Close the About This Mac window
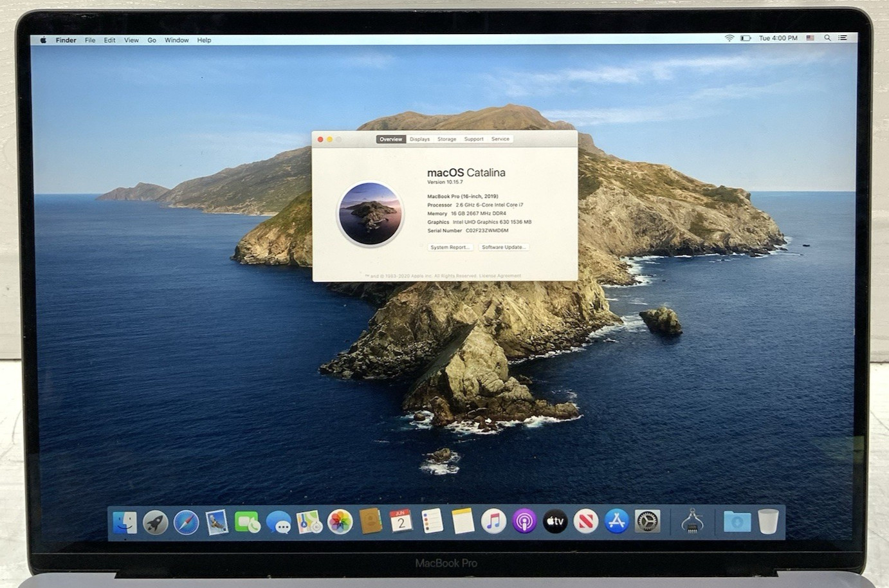The image size is (889, 588). tap(320, 140)
